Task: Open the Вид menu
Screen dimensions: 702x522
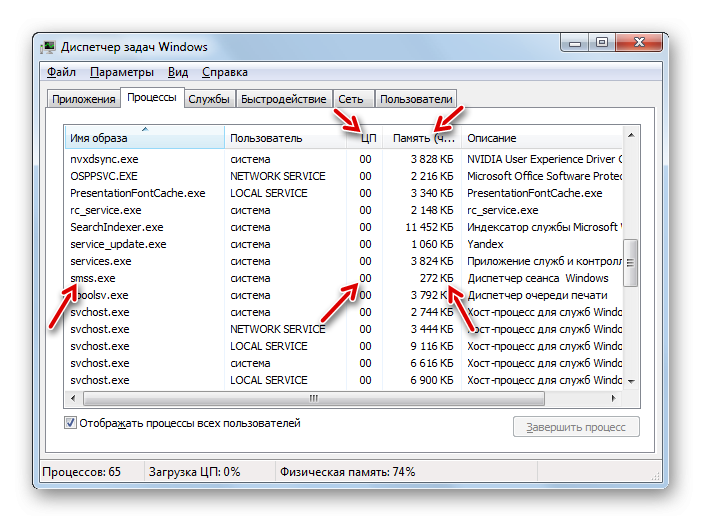Action: coord(178,72)
